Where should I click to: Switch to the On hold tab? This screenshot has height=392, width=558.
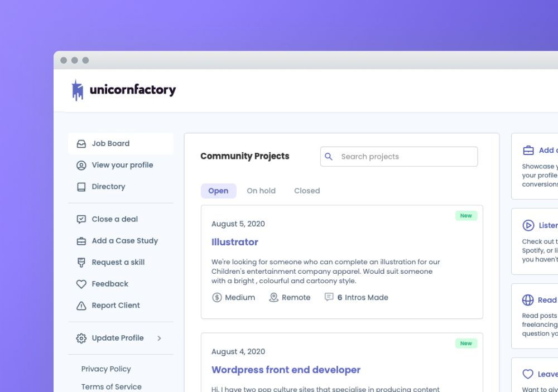pyautogui.click(x=261, y=191)
